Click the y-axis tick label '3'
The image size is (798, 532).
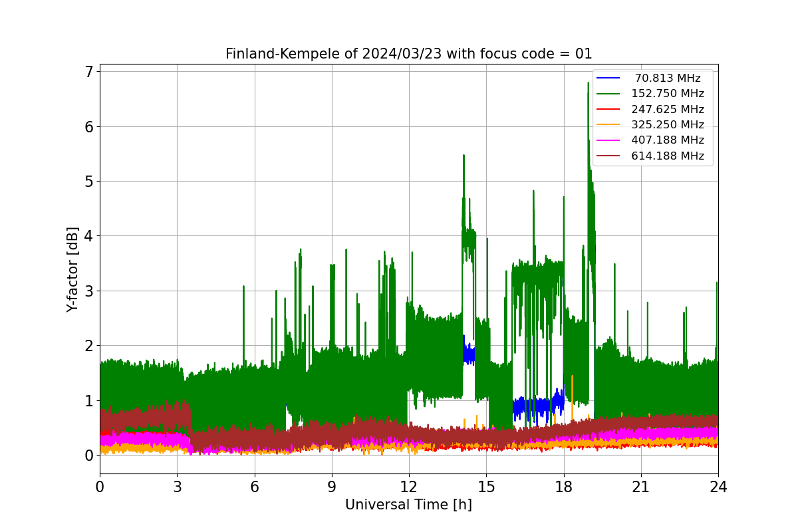point(88,291)
